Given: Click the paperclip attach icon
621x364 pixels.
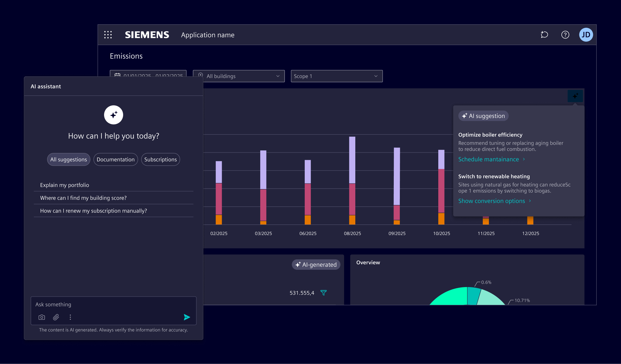Looking at the screenshot, I should [56, 317].
